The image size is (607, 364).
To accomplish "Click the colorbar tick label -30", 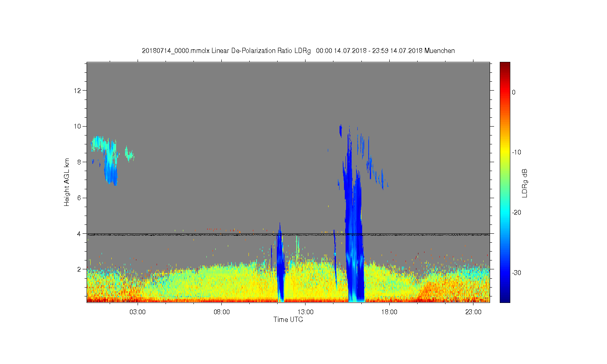I will click(x=516, y=273).
